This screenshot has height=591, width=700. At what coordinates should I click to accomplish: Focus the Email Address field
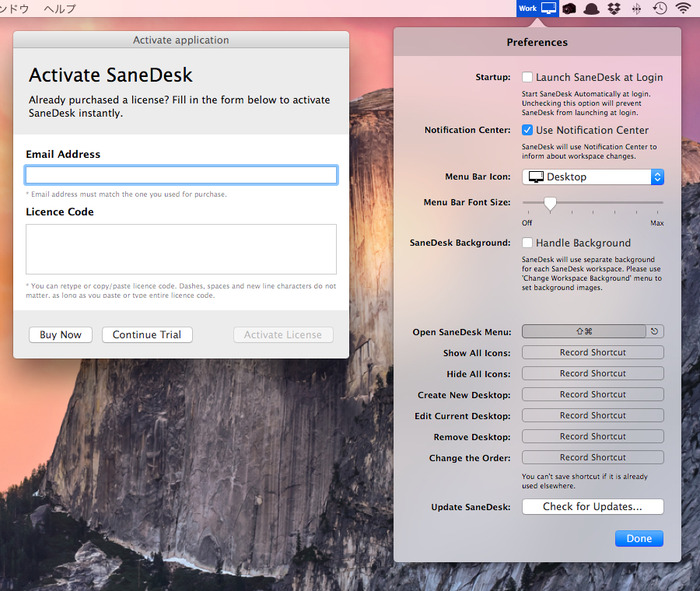click(181, 175)
